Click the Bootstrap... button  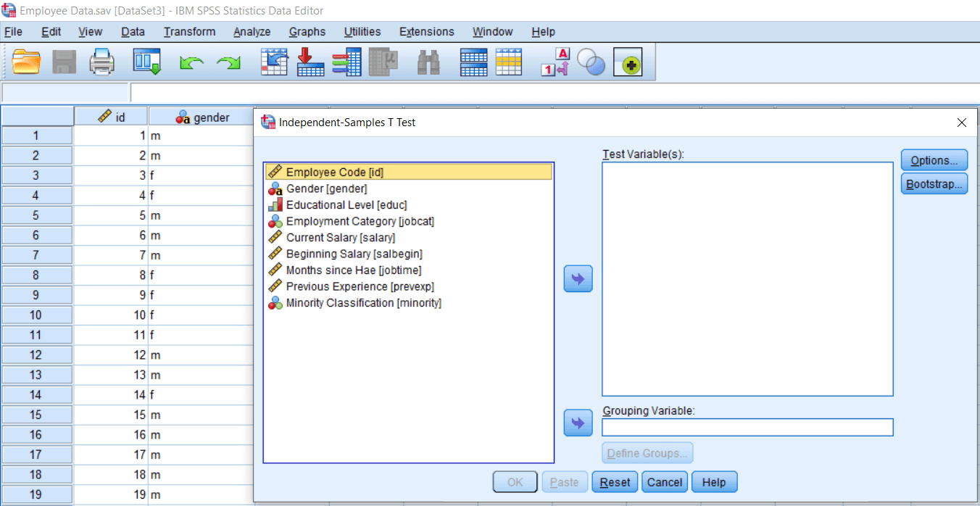934,184
